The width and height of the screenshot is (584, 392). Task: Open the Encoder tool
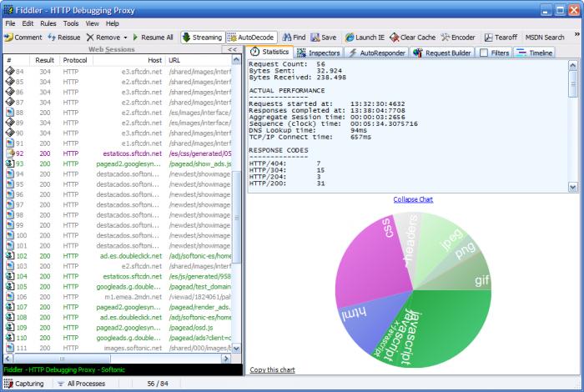click(x=458, y=38)
